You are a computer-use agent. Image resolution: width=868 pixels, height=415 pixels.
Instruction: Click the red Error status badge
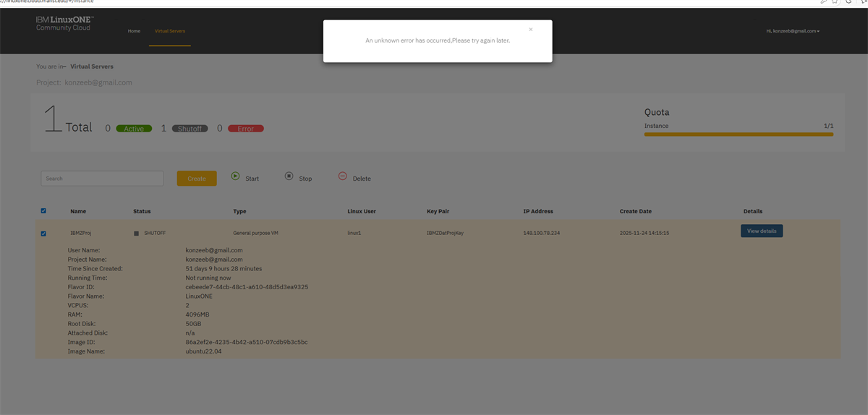click(x=246, y=129)
